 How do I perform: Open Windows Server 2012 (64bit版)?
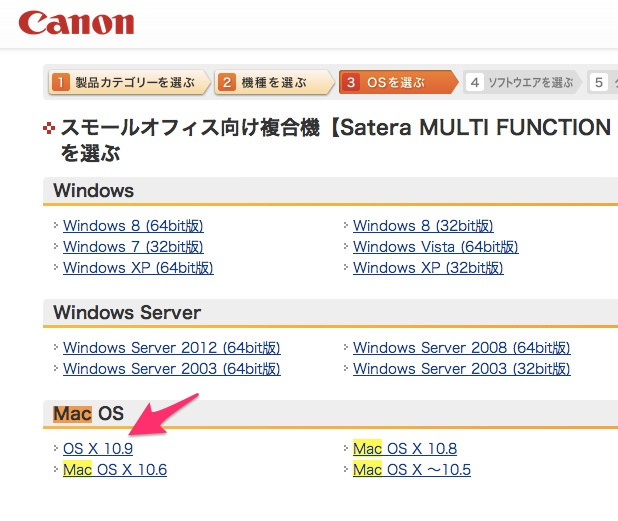coord(172,348)
